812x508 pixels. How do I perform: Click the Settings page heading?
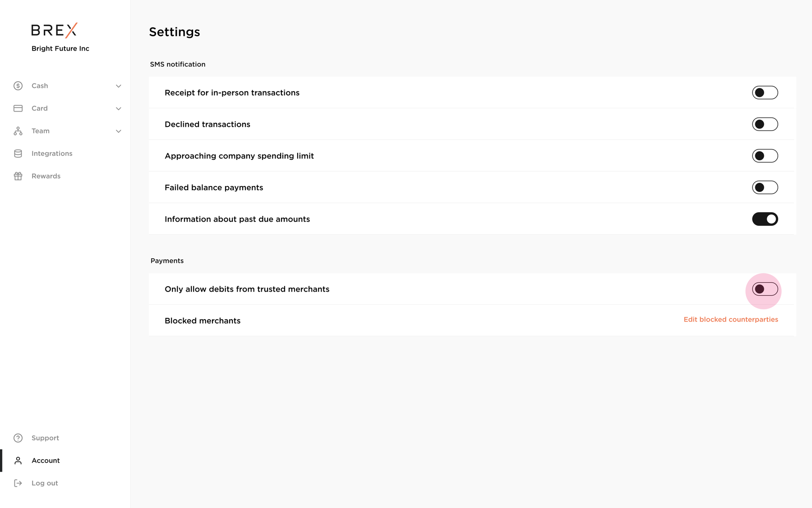point(175,32)
